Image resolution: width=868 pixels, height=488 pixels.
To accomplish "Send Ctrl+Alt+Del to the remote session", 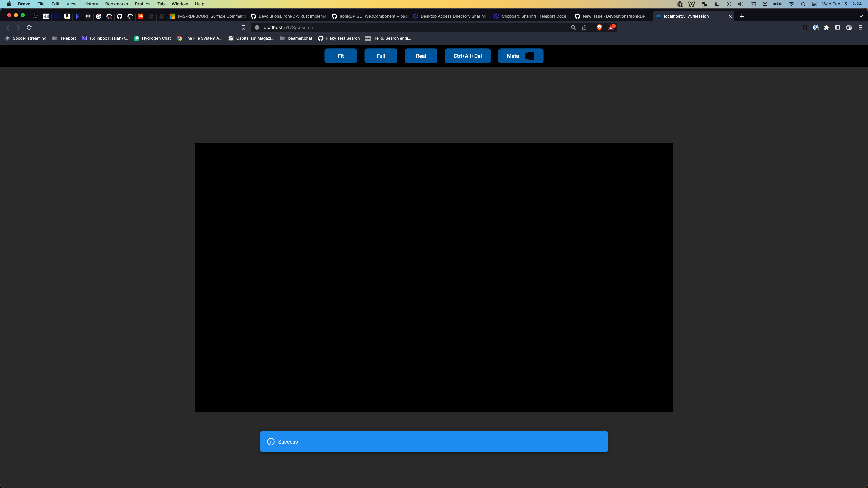I will 467,56.
